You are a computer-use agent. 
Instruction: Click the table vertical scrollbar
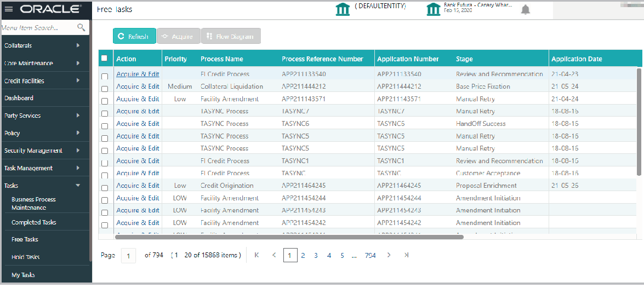639,122
